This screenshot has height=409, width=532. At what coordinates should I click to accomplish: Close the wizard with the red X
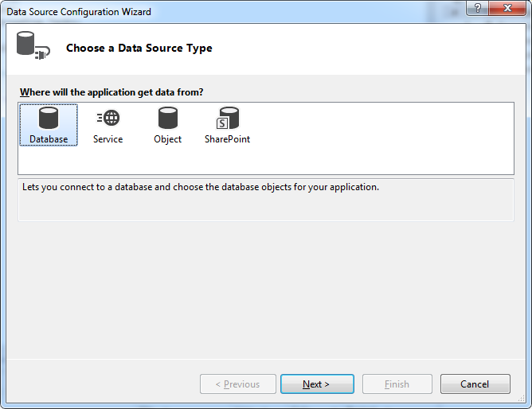508,10
